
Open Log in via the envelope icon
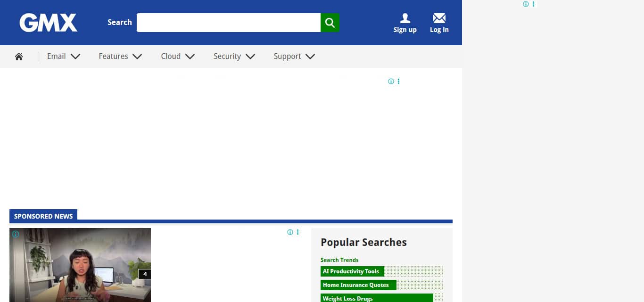[439, 23]
